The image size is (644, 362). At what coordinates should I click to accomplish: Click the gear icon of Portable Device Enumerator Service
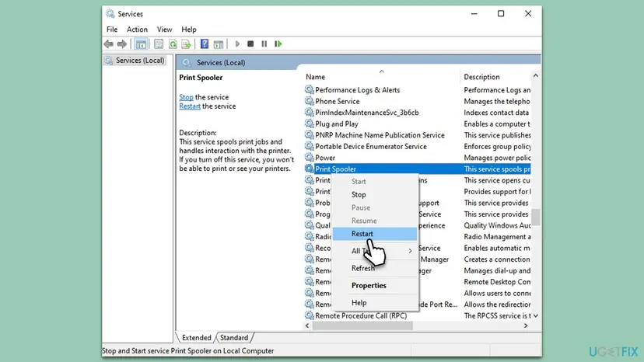pos(309,146)
